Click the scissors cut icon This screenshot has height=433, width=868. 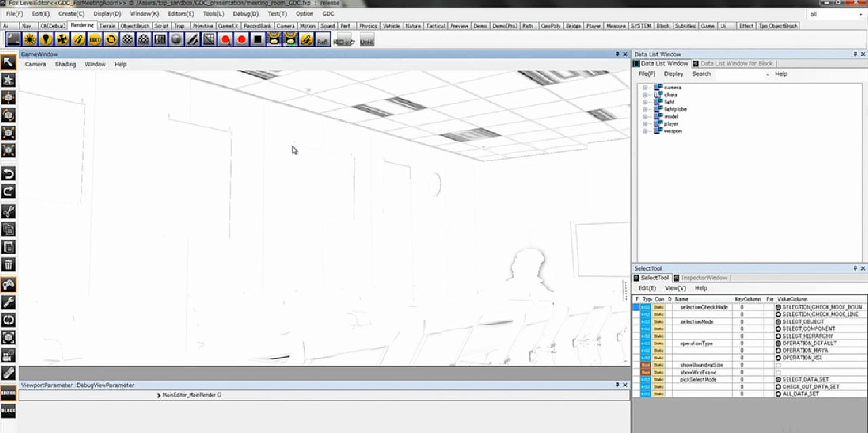(x=8, y=212)
